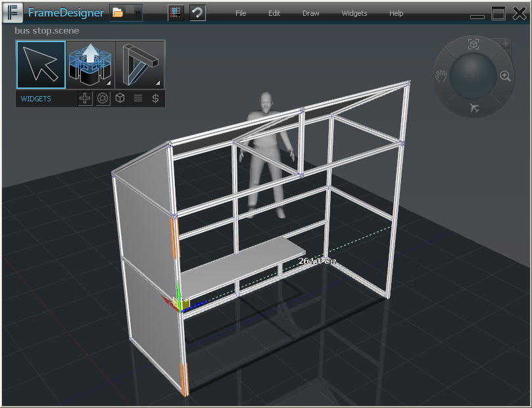Click the cube widget icon

(118, 98)
